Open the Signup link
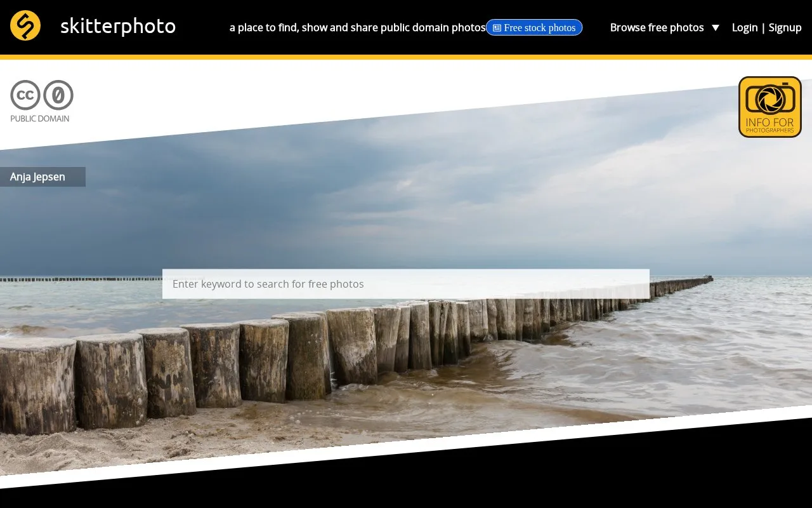 point(785,27)
